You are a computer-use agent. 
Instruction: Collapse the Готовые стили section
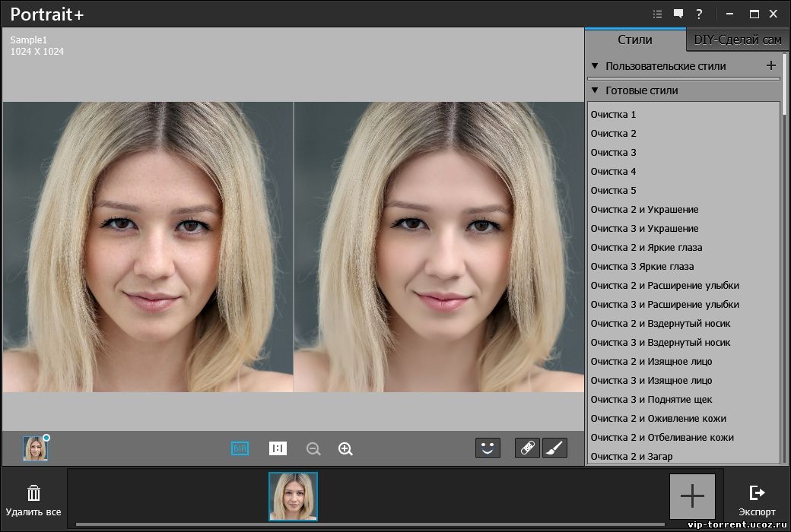click(595, 90)
